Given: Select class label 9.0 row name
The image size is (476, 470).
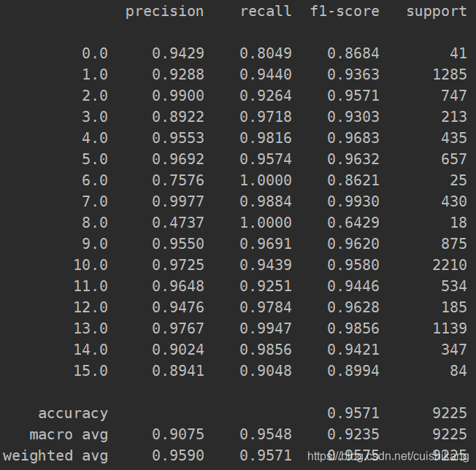Looking at the screenshot, I should (x=95, y=244).
